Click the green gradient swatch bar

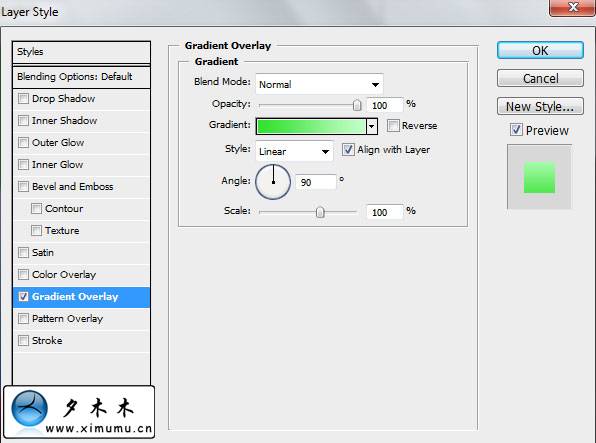[311, 126]
